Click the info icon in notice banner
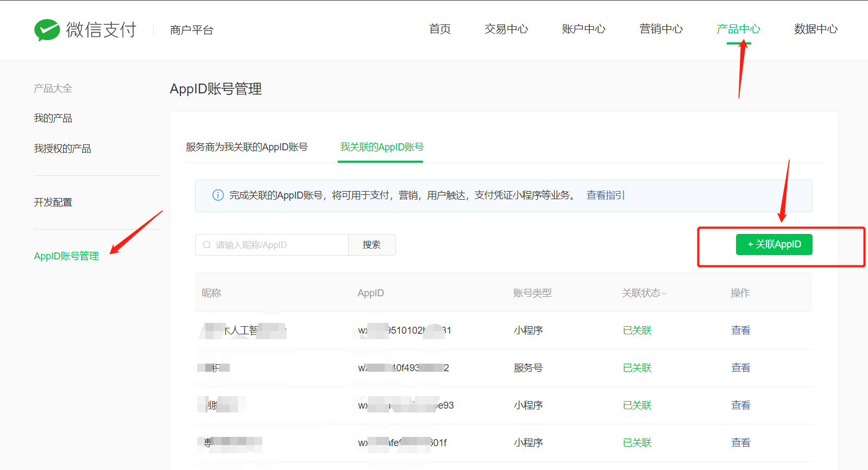The image size is (868, 470). [x=218, y=195]
